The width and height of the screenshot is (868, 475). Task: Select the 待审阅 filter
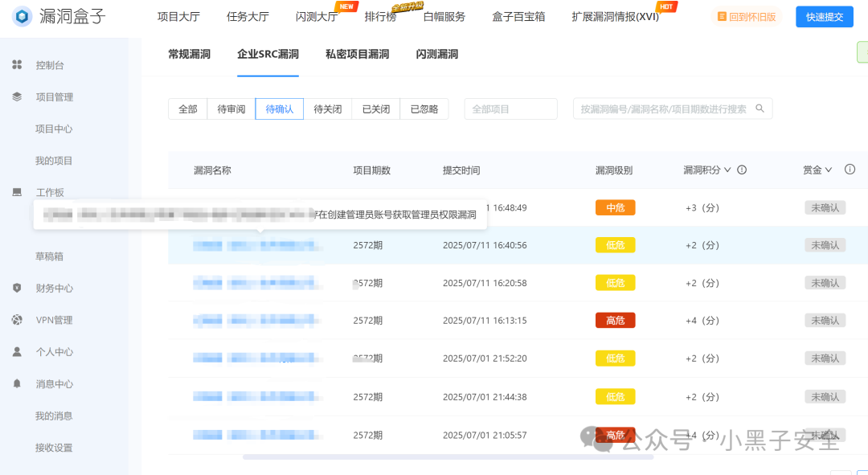click(x=231, y=109)
